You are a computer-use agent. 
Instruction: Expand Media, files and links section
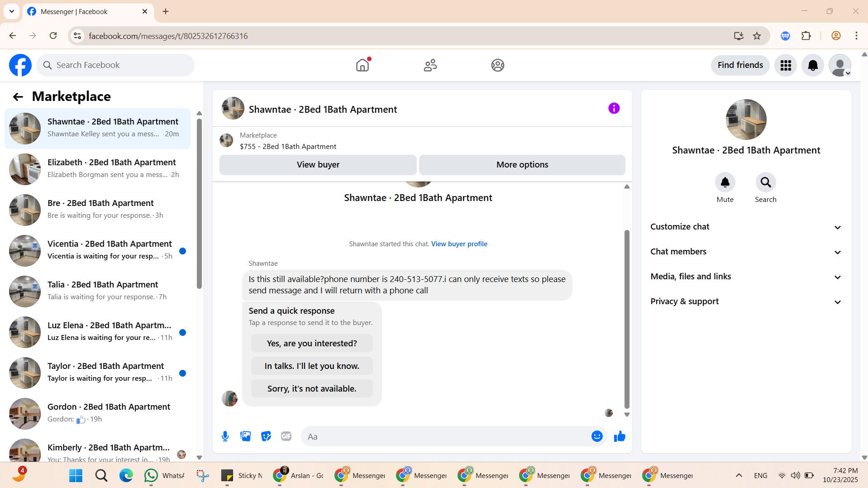[746, 277]
